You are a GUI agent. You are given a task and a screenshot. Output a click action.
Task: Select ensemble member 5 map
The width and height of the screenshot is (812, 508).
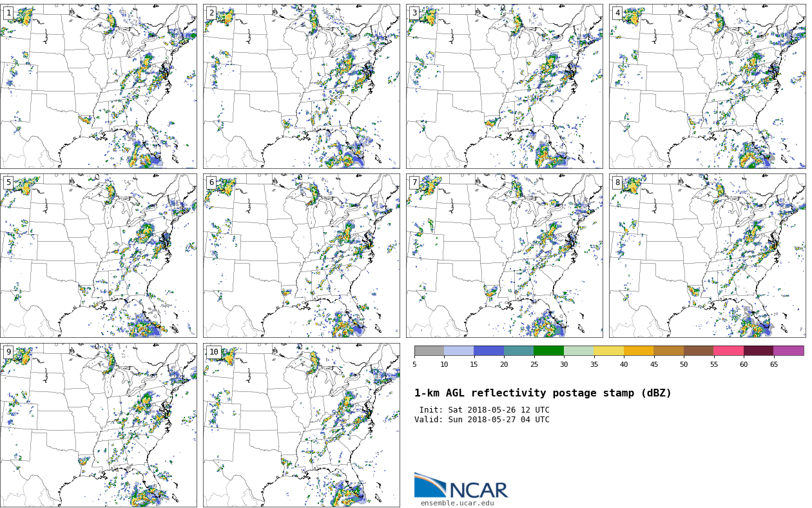[98, 255]
